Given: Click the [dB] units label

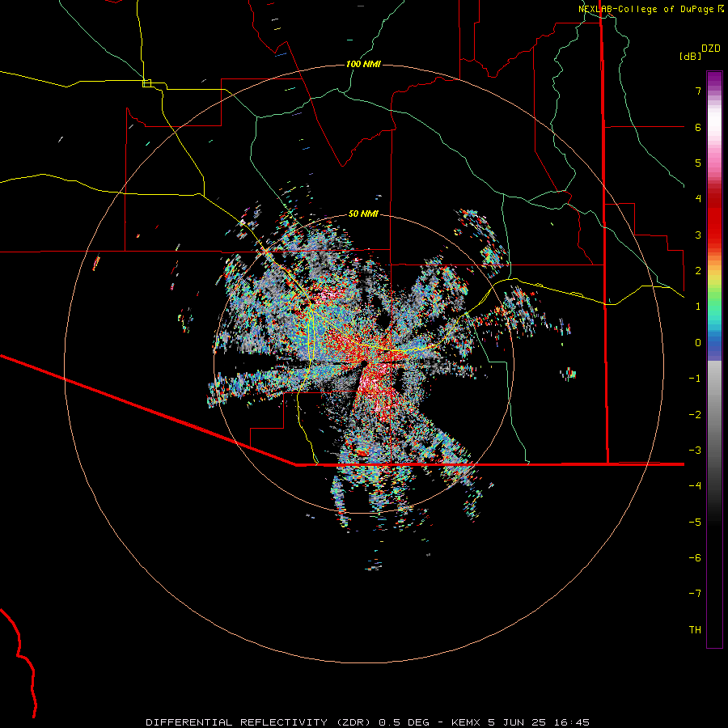Looking at the screenshot, I should point(690,56).
